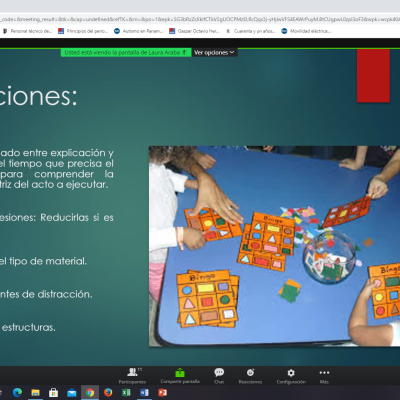Image resolution: width=400 pixels, height=400 pixels.
Task: Open the 'Principios del perio...' bookmark
Action: point(83,31)
